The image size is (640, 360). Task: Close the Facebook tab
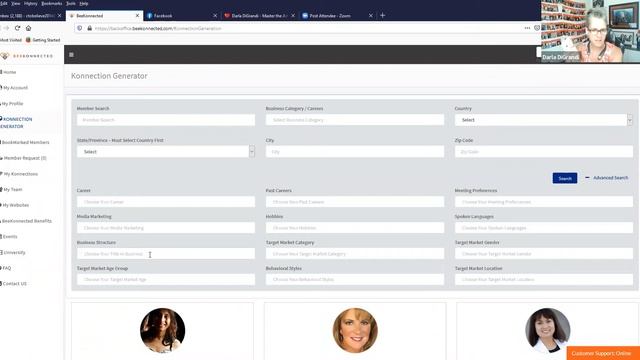(x=215, y=16)
